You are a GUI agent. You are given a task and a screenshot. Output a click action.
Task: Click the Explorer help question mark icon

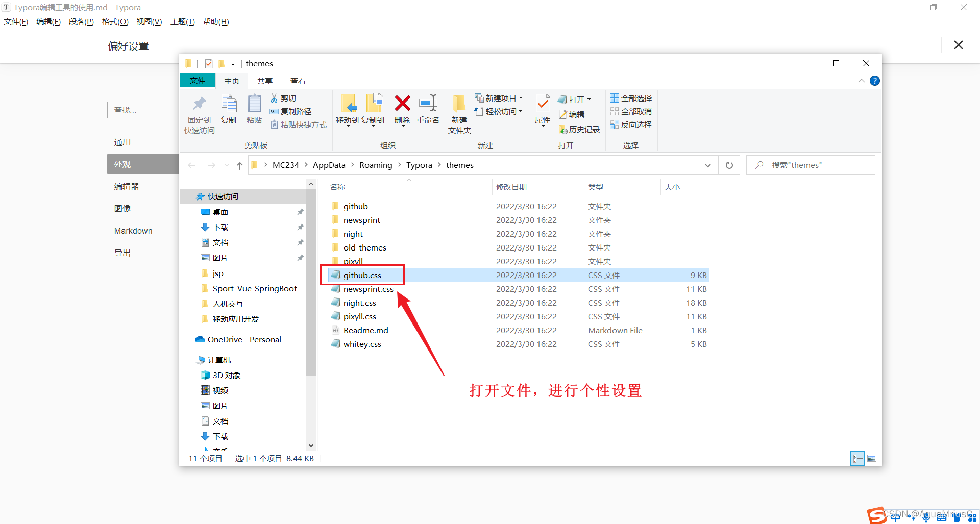point(874,81)
